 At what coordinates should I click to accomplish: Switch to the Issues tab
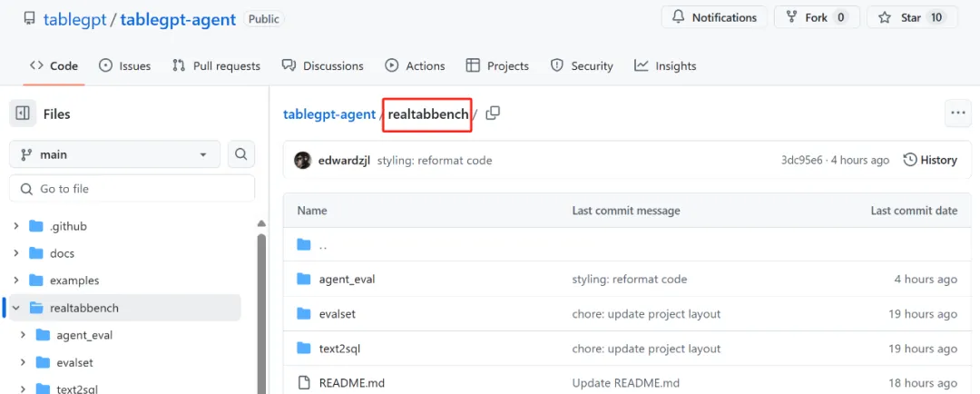tap(125, 65)
